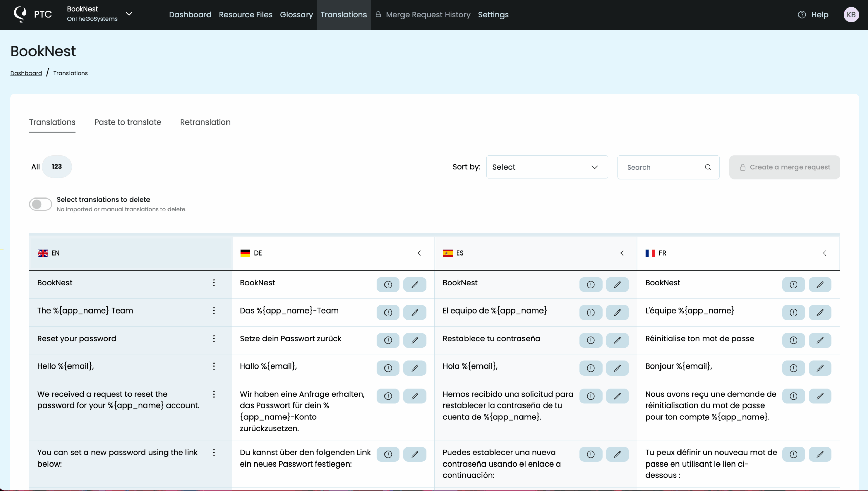Collapse the DE column with its chevron

tap(419, 253)
